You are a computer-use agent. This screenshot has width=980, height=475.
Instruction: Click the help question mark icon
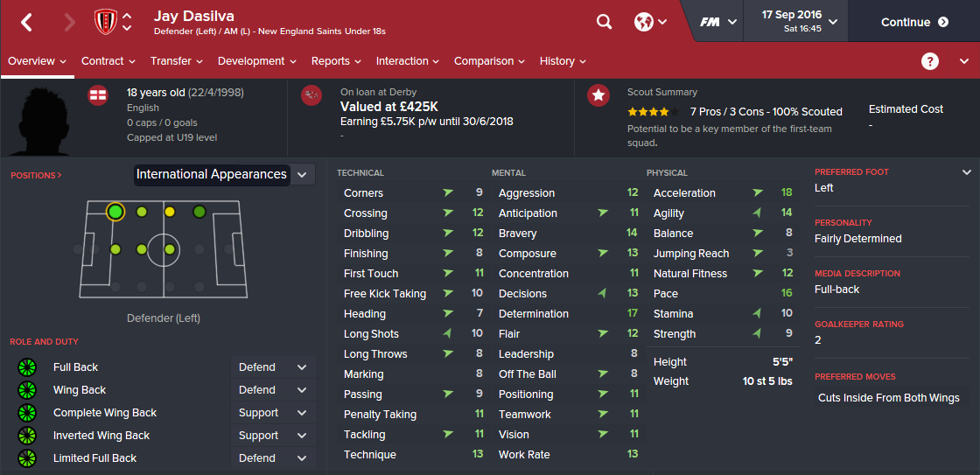point(930,61)
